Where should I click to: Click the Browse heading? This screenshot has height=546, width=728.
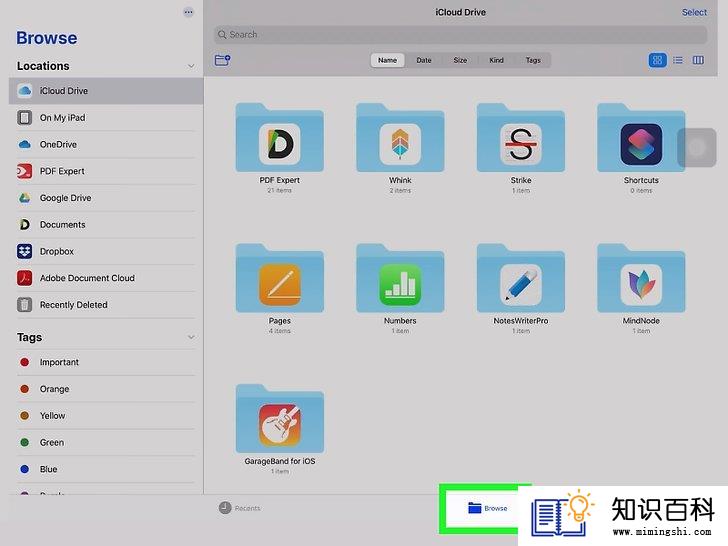click(47, 38)
